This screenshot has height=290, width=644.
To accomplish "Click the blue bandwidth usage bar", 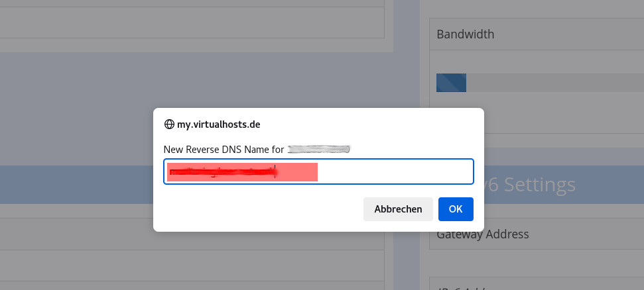I will pos(451,83).
